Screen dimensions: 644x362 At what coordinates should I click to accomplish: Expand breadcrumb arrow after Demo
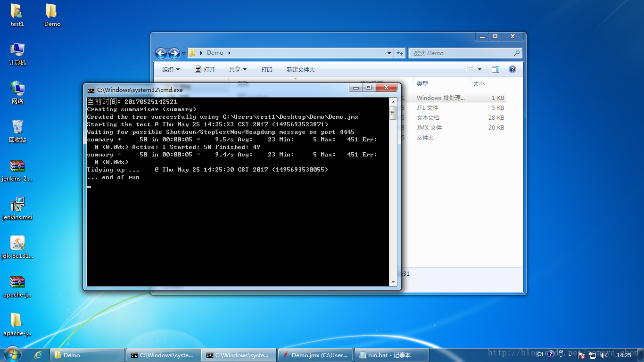(x=230, y=53)
